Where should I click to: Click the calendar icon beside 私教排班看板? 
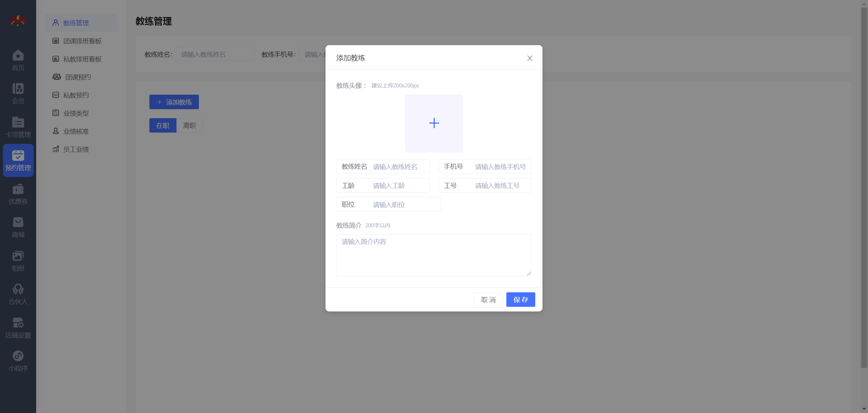[56, 59]
